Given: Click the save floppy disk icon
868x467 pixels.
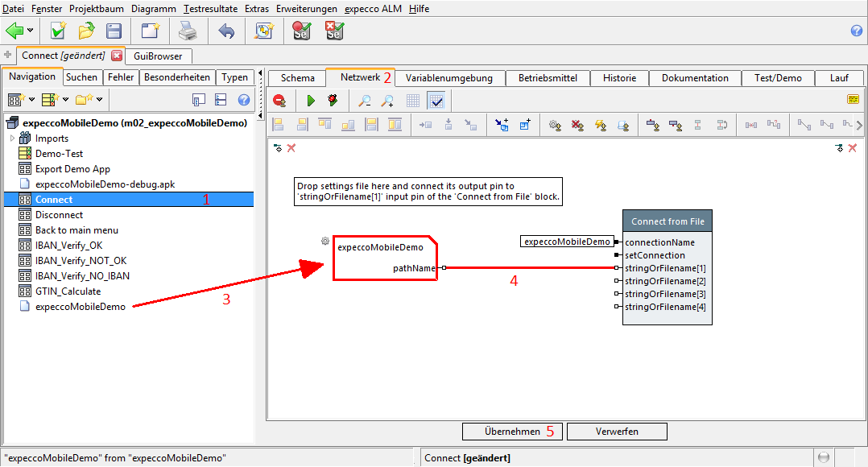Looking at the screenshot, I should (114, 31).
